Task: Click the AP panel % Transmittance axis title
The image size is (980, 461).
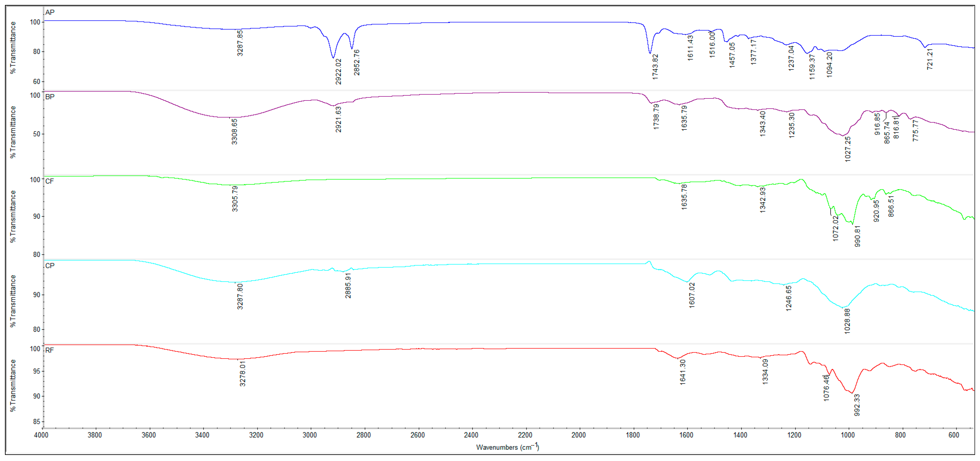Action: [x=13, y=47]
